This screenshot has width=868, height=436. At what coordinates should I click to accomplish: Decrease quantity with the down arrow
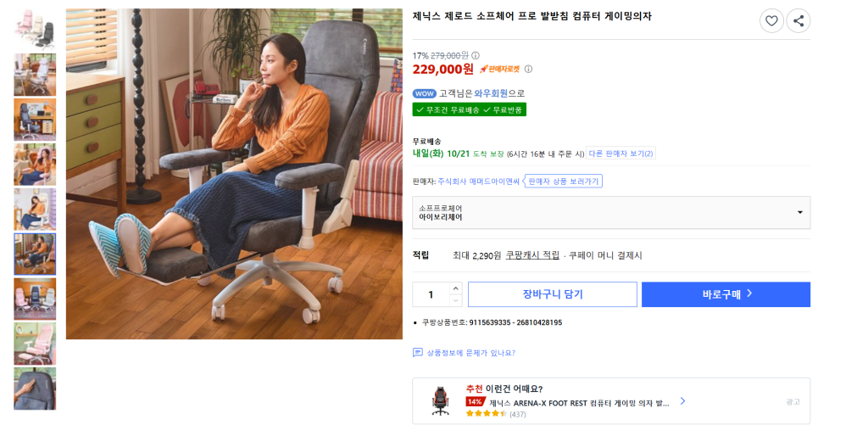(455, 300)
